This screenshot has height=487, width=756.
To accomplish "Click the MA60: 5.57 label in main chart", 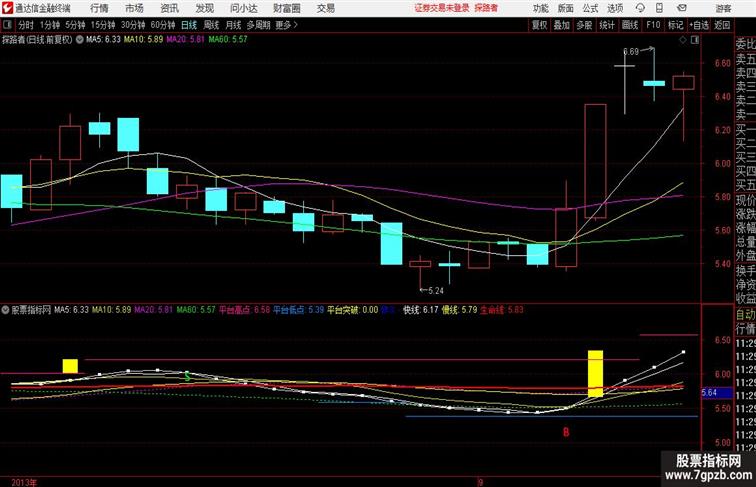I will [228, 40].
